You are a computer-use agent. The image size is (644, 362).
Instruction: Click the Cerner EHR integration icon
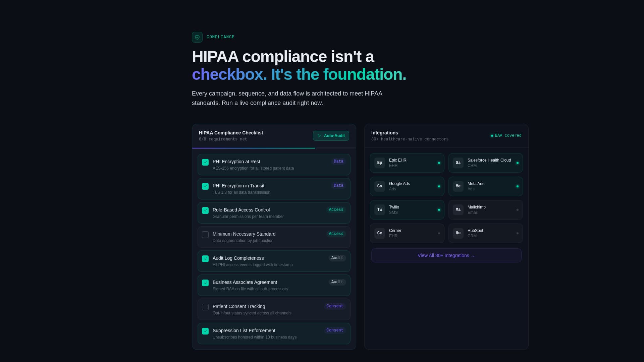pos(379,233)
